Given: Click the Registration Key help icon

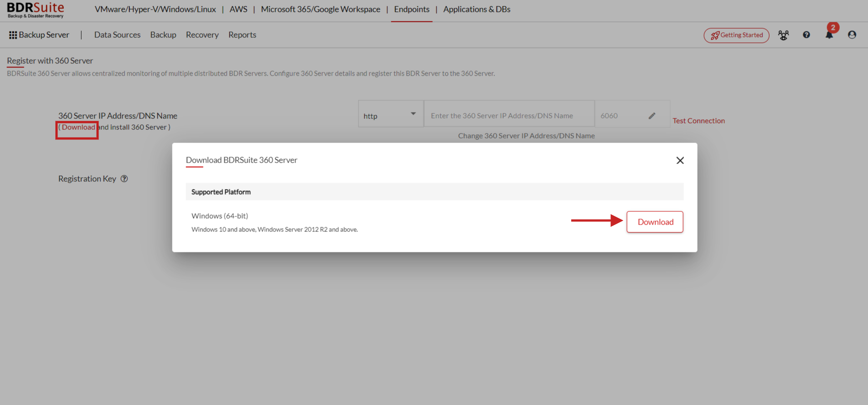Looking at the screenshot, I should point(124,179).
